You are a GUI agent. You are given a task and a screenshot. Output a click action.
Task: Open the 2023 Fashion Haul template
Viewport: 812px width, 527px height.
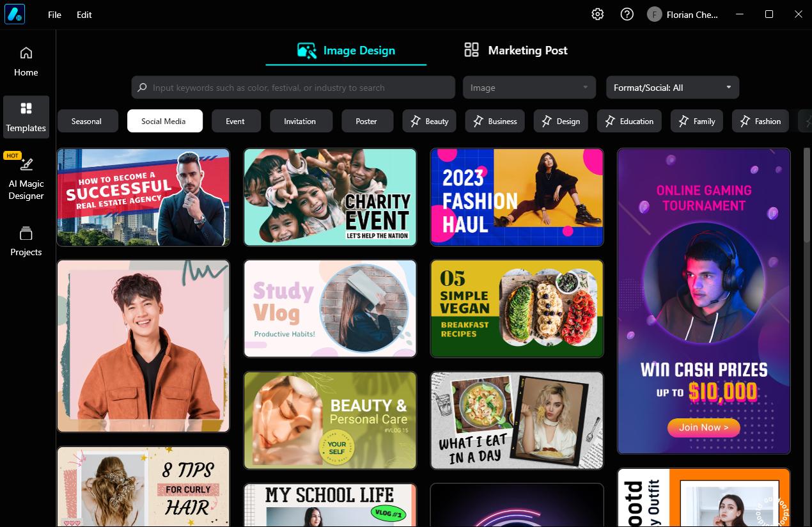click(517, 197)
